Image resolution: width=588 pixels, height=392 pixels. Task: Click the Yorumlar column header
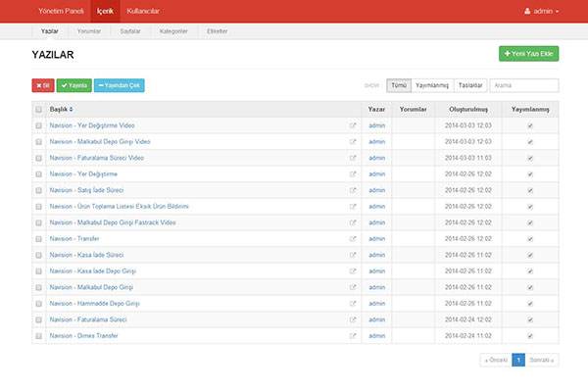(413, 109)
